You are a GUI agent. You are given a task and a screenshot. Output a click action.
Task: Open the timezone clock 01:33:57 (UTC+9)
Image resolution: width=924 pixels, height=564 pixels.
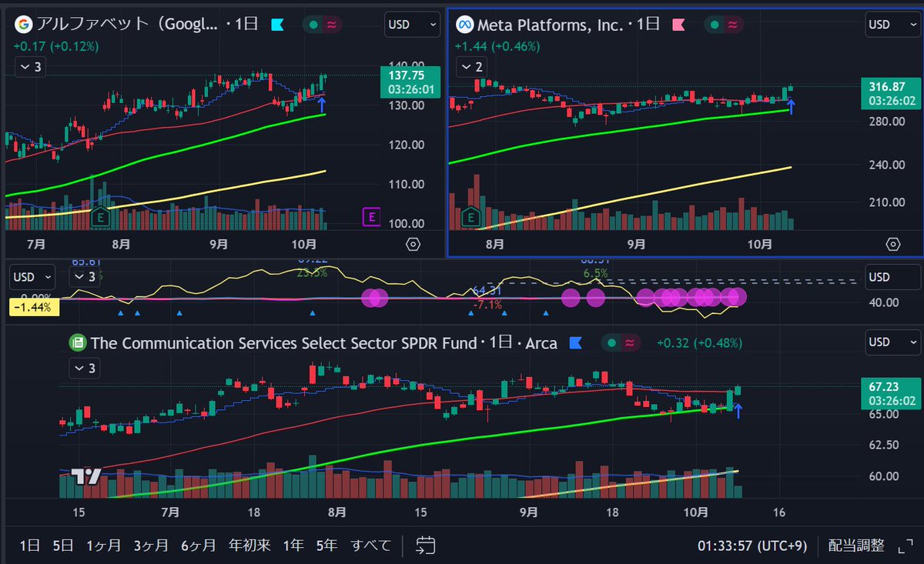[752, 546]
